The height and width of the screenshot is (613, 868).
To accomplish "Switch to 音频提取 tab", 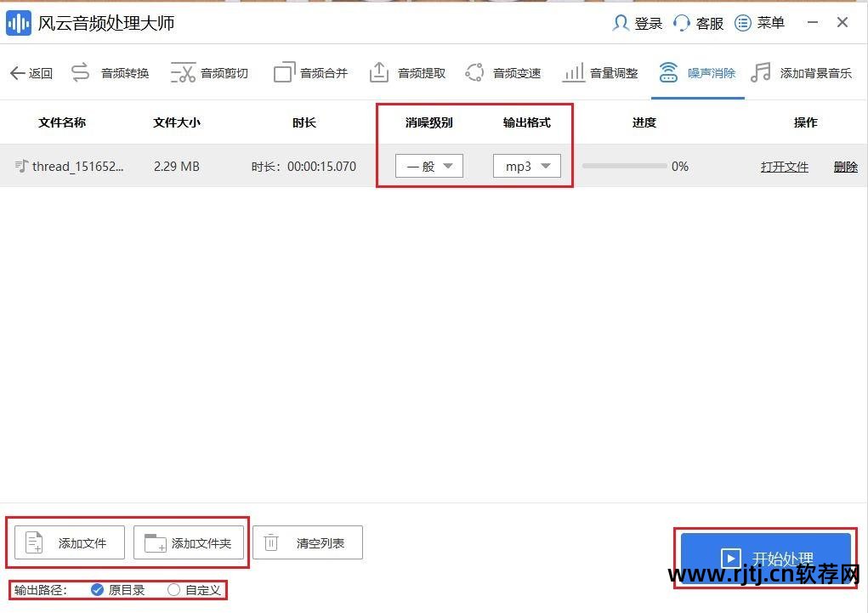I will pos(422,73).
